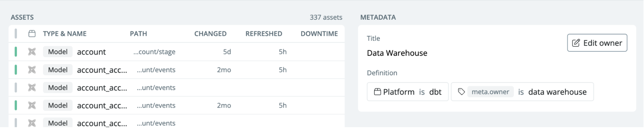Open the account model asset
Image resolution: width=644 pixels, height=128 pixels.
click(x=91, y=52)
